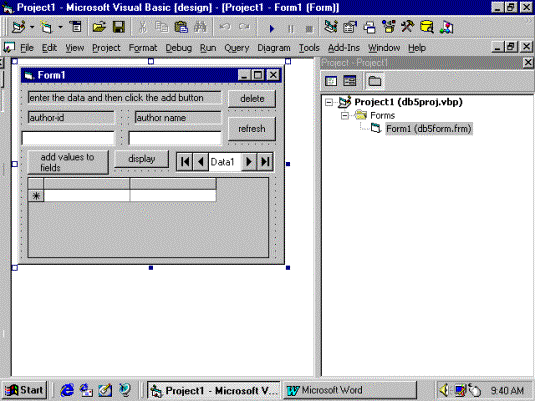535x401 pixels.
Task: Select Form1 (db5form.frm) in the project tree
Action: [x=428, y=129]
